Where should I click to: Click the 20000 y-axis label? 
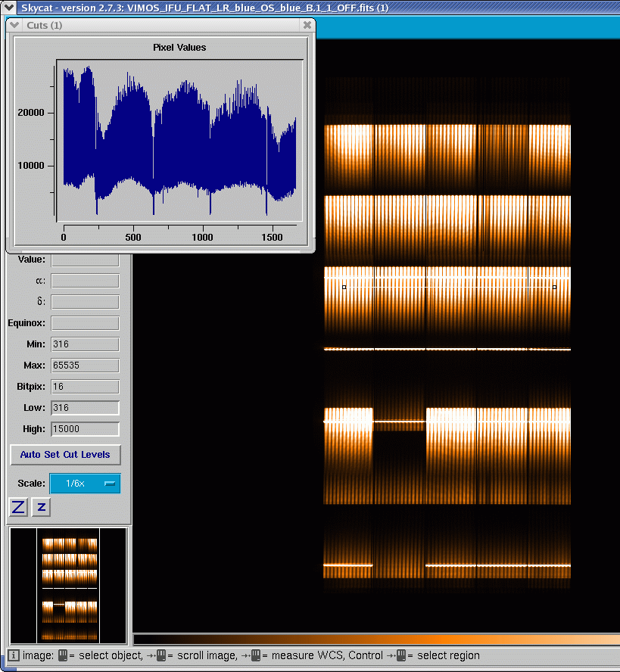pyautogui.click(x=31, y=112)
